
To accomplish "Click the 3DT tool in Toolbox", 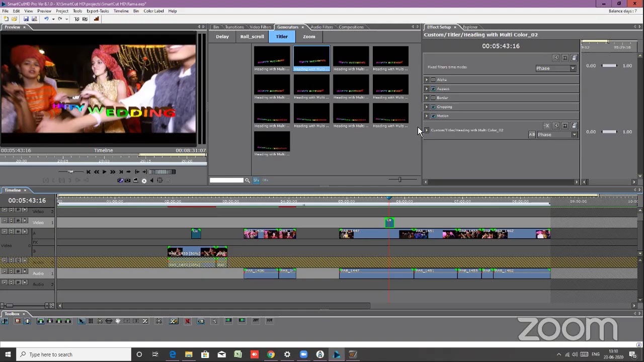I will (x=269, y=320).
